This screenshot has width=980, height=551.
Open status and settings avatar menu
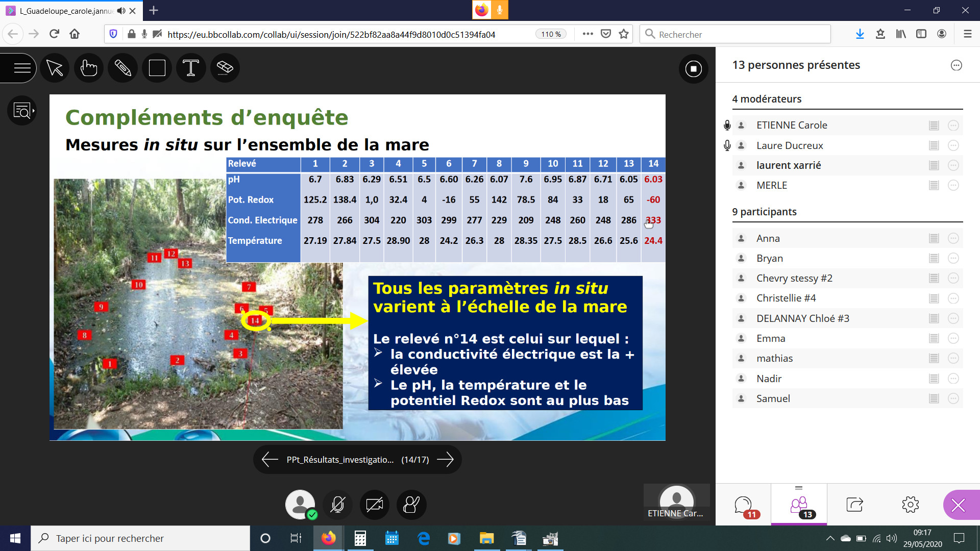tap(300, 505)
